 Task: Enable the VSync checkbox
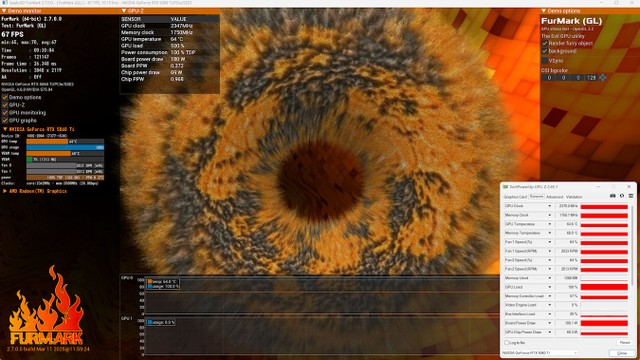click(x=544, y=60)
